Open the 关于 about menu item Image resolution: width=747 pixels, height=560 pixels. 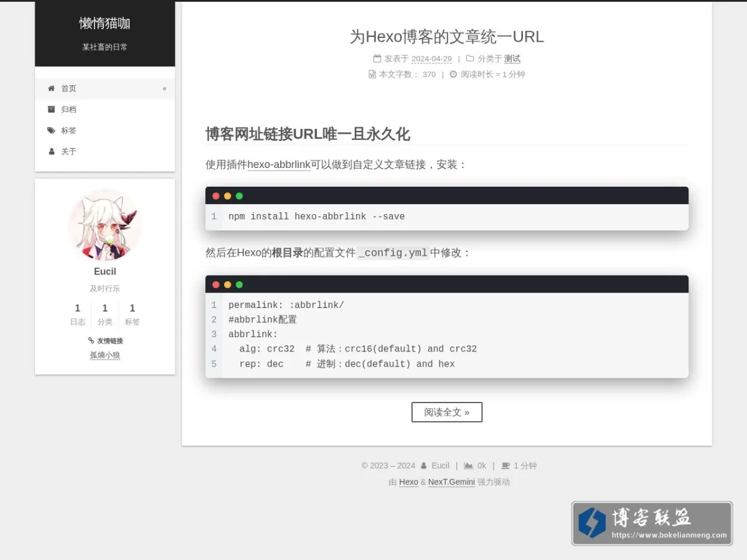105,151
